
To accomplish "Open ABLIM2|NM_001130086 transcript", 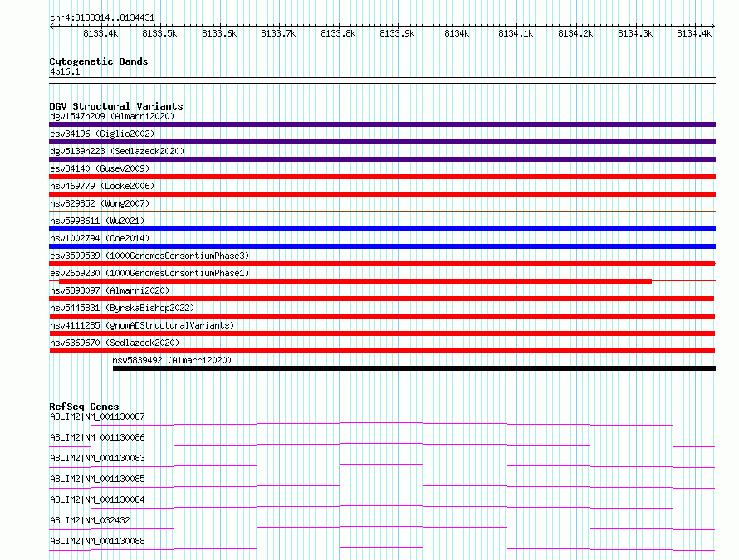I will (x=97, y=437).
